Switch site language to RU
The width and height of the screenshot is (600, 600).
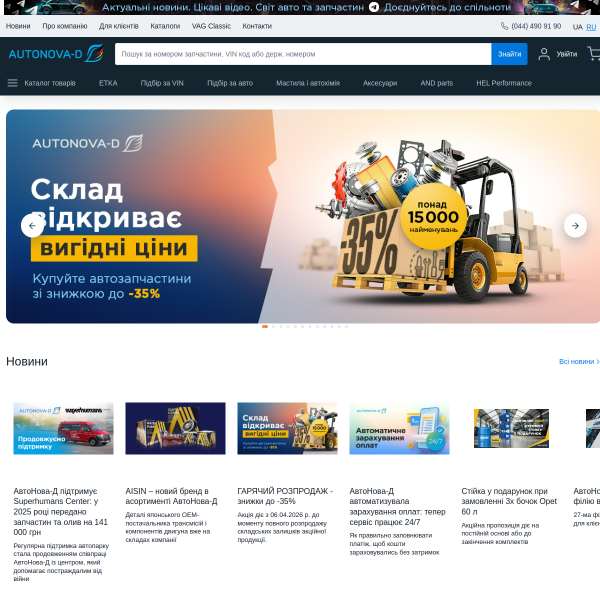pyautogui.click(x=591, y=26)
